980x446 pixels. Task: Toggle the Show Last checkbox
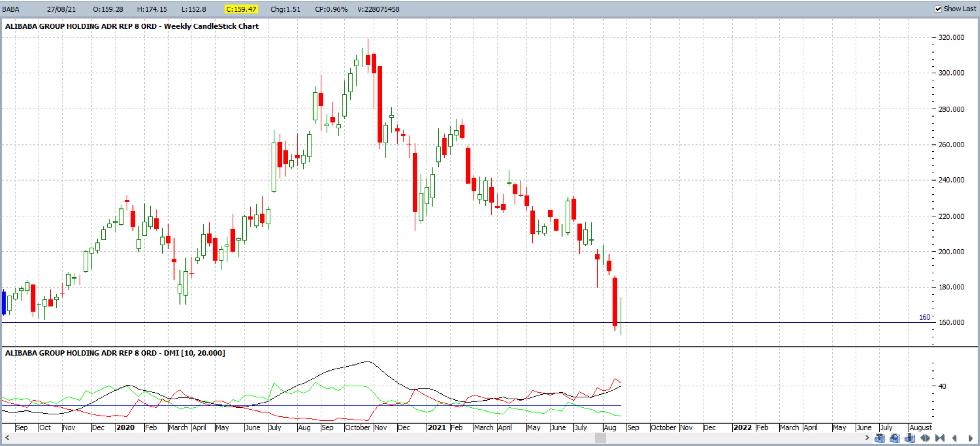(938, 9)
